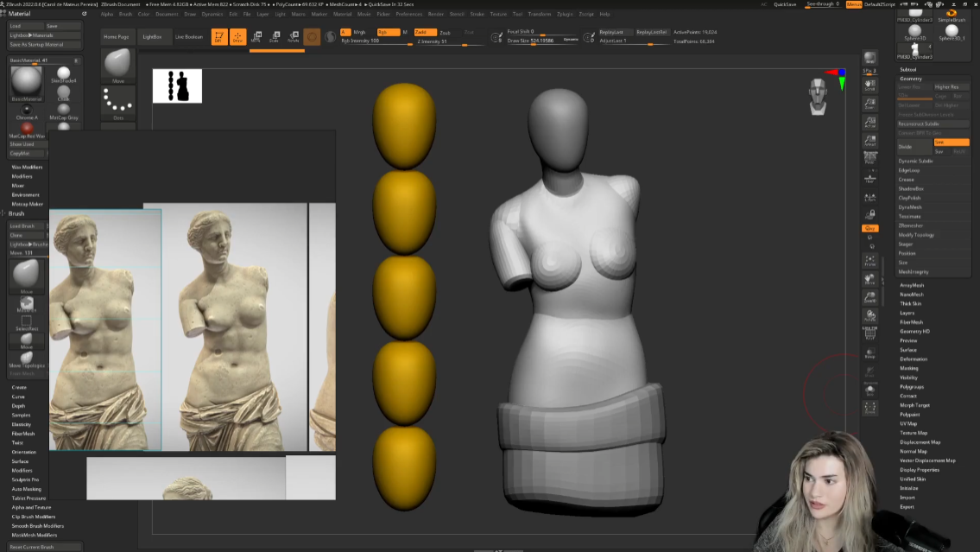Screen dimensions: 980x552
Task: Click the Home Page button
Action: pyautogui.click(x=117, y=37)
